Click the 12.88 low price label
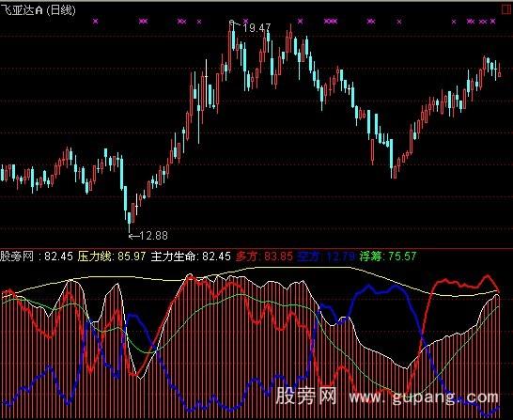Image resolution: width=513 pixels, height=420 pixels. [154, 236]
